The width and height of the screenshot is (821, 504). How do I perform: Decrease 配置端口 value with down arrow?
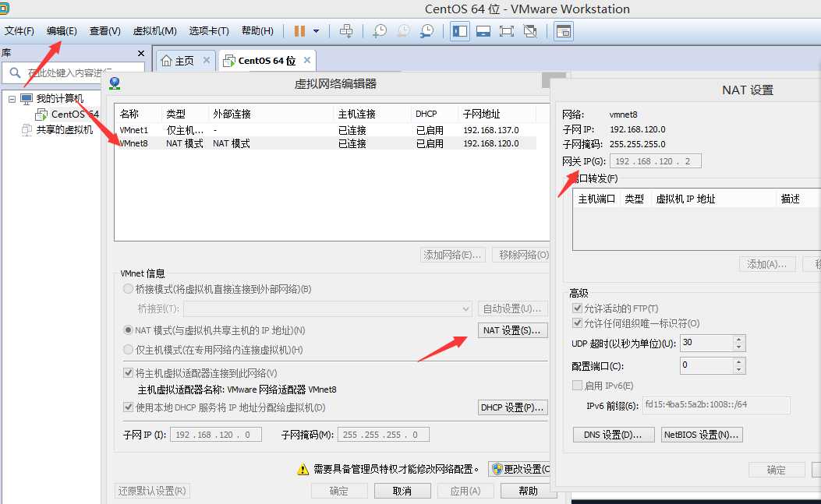[x=739, y=369]
